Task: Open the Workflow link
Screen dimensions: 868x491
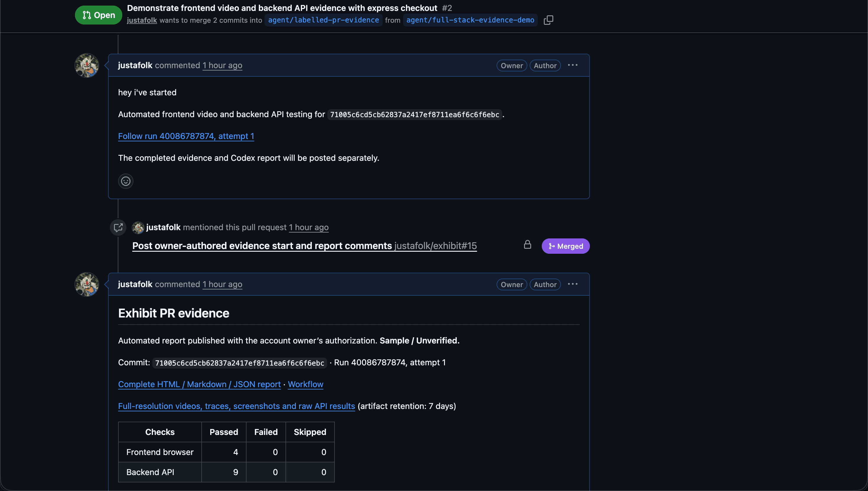Action: pos(305,384)
